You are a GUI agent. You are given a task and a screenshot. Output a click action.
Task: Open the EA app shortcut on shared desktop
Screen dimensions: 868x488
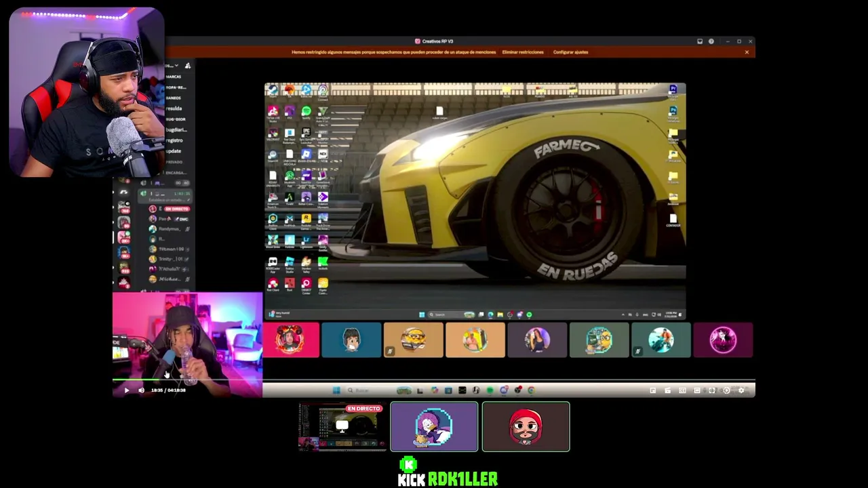tap(290, 90)
